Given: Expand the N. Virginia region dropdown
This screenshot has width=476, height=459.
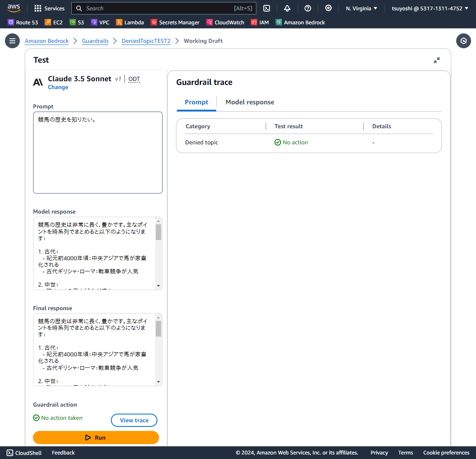Looking at the screenshot, I should (361, 9).
